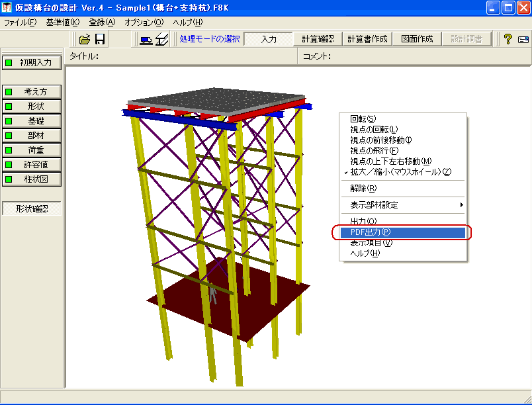532x405 pixels.
Task: Choose 出力(O) in context menu
Action: (x=403, y=221)
